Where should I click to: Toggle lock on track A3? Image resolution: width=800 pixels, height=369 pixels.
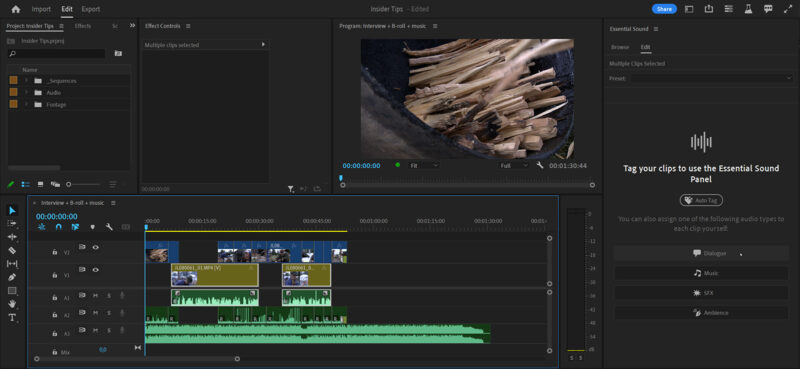55,333
